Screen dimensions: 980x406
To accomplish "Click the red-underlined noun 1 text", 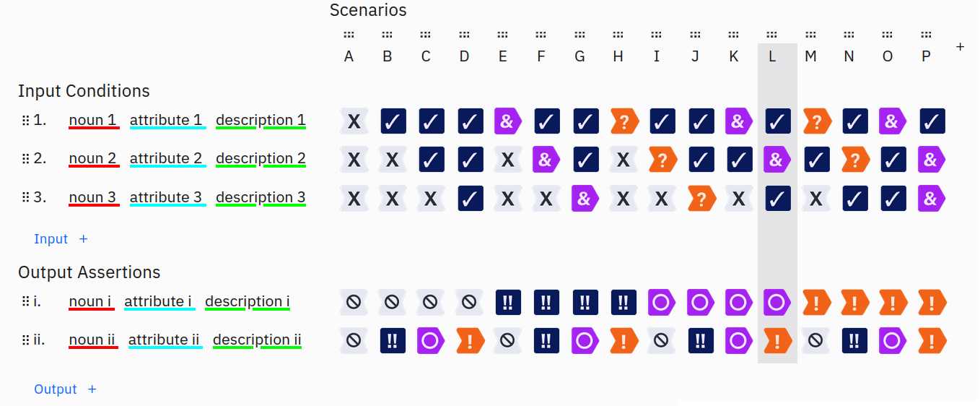I will pyautogui.click(x=93, y=120).
